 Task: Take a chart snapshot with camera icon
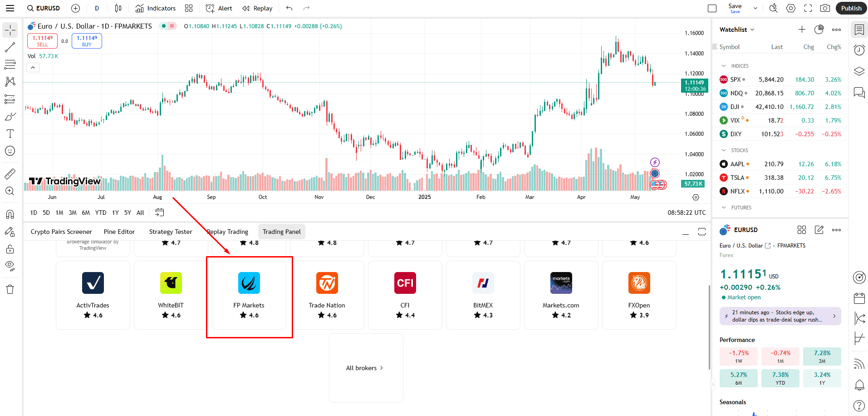click(x=825, y=8)
